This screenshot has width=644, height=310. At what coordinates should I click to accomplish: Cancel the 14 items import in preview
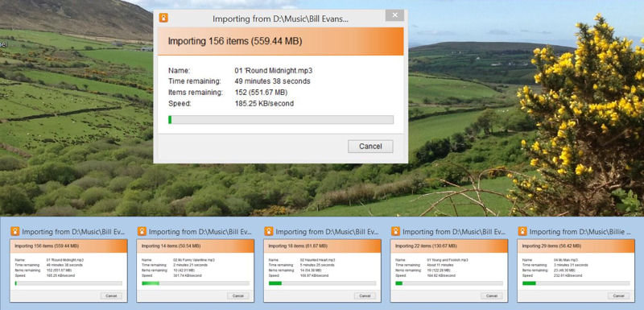tap(237, 296)
